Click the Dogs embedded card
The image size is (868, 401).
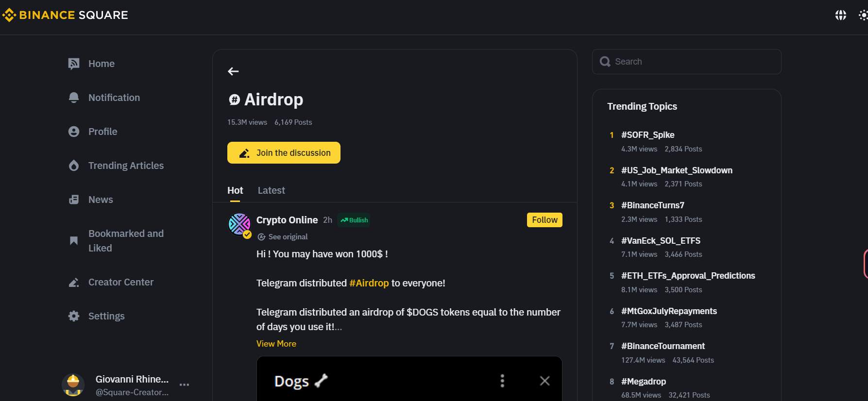point(409,379)
